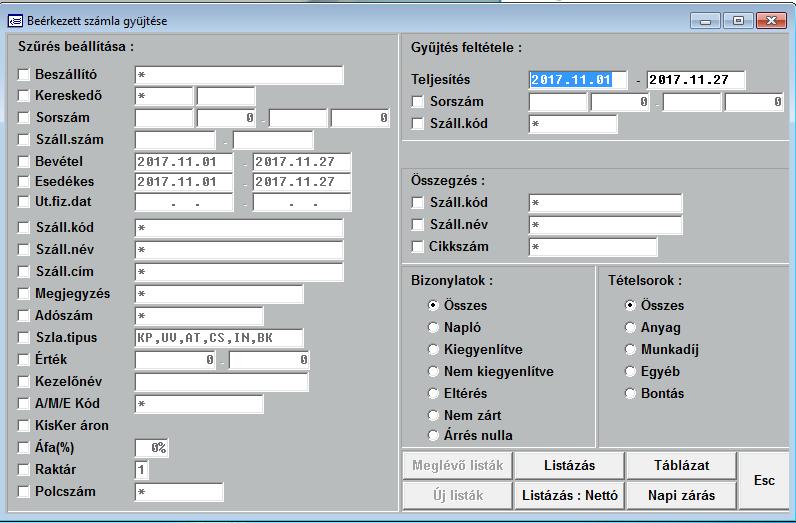The image size is (796, 523).
Task: Click the Listázás button
Action: [569, 465]
